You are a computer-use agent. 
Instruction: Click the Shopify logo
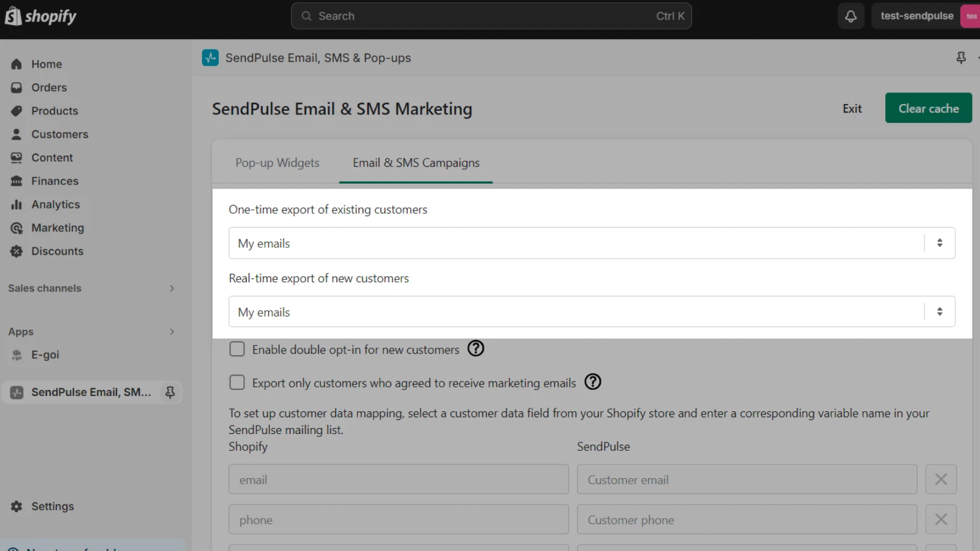point(41,17)
